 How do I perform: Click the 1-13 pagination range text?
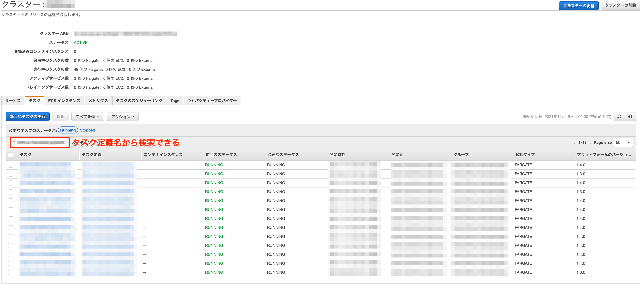coord(582,143)
